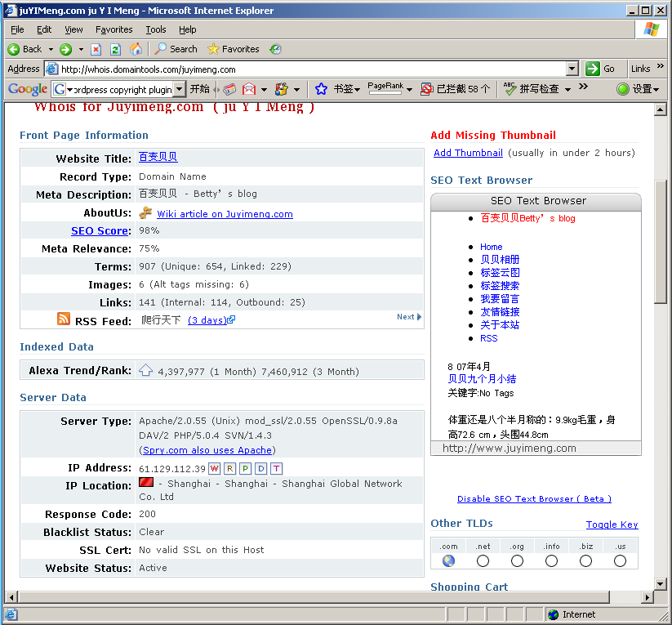Select the .biz TLD radio circle
The height and width of the screenshot is (625, 672).
[x=585, y=560]
